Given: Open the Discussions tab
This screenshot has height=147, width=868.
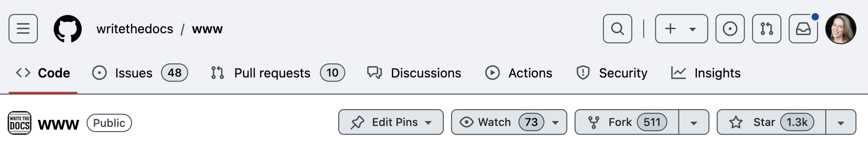Looking at the screenshot, I should point(414,73).
